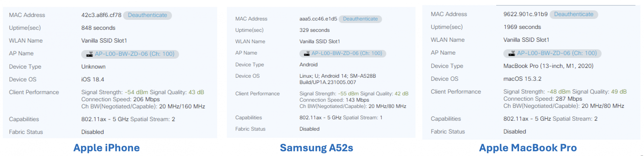Click the macOS 15.3.2 device OS value

coord(522,79)
